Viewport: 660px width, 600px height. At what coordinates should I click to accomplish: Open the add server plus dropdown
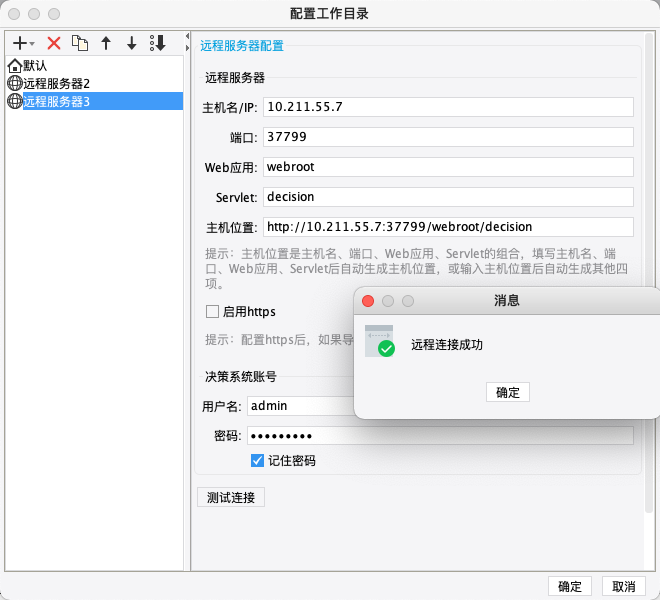click(x=23, y=43)
